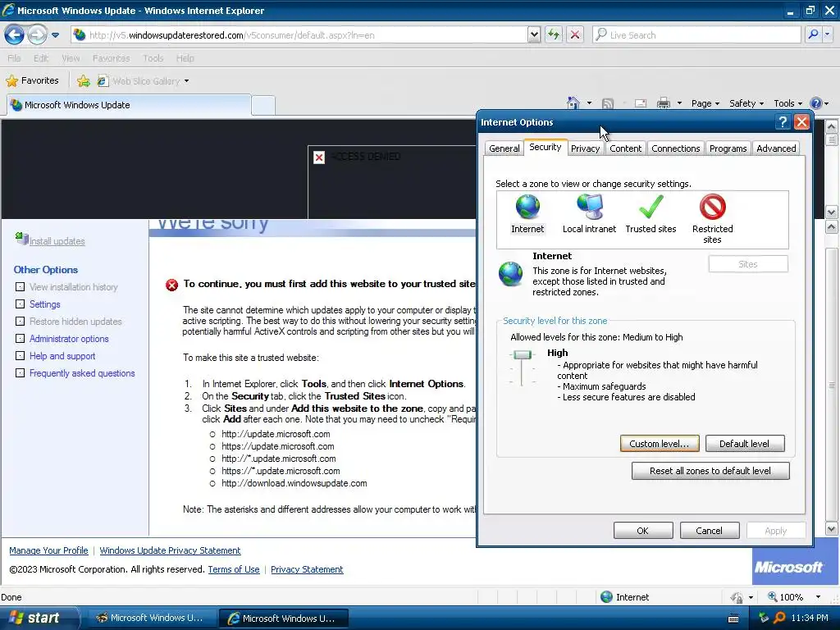This screenshot has height=630, width=840.
Task: Switch to the Connections tab
Action: (x=676, y=148)
